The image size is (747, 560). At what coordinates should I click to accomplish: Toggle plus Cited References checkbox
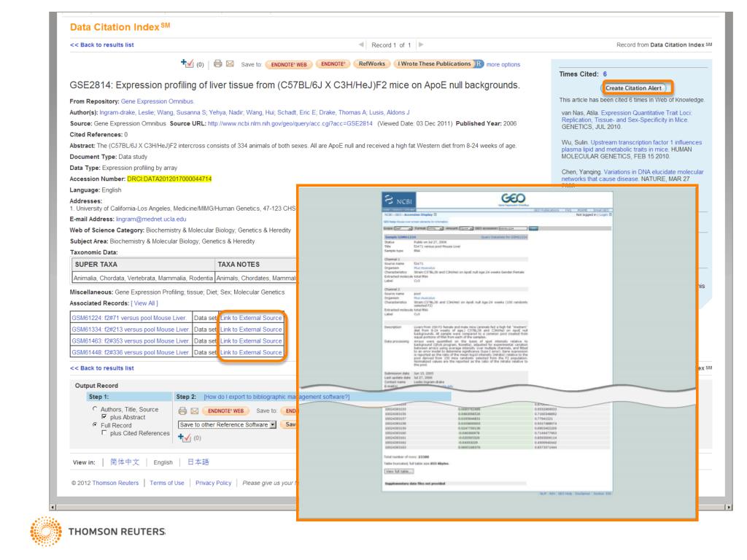coord(104,433)
